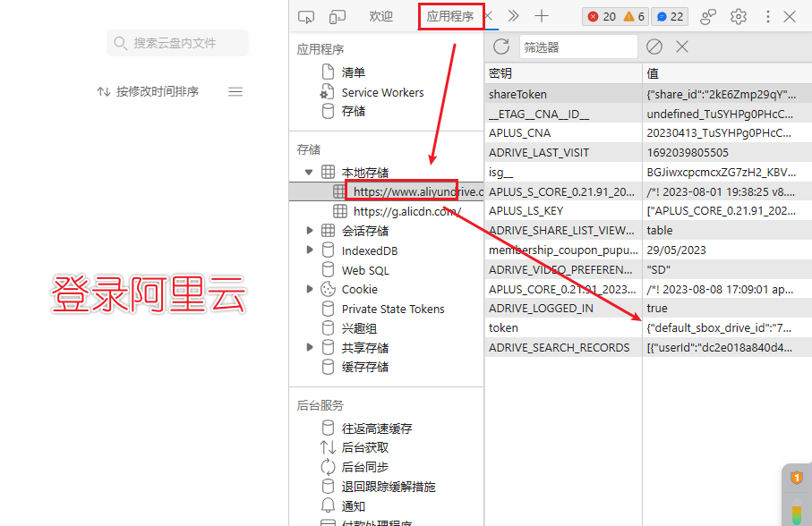
Task: Click the token value cell
Action: [727, 328]
